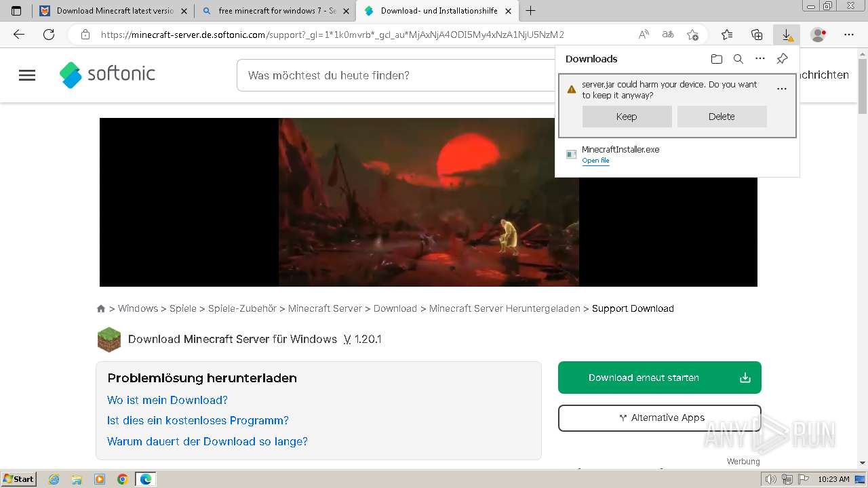The image size is (868, 488).
Task: Launch Internet Explorer from taskbar
Action: (54, 479)
